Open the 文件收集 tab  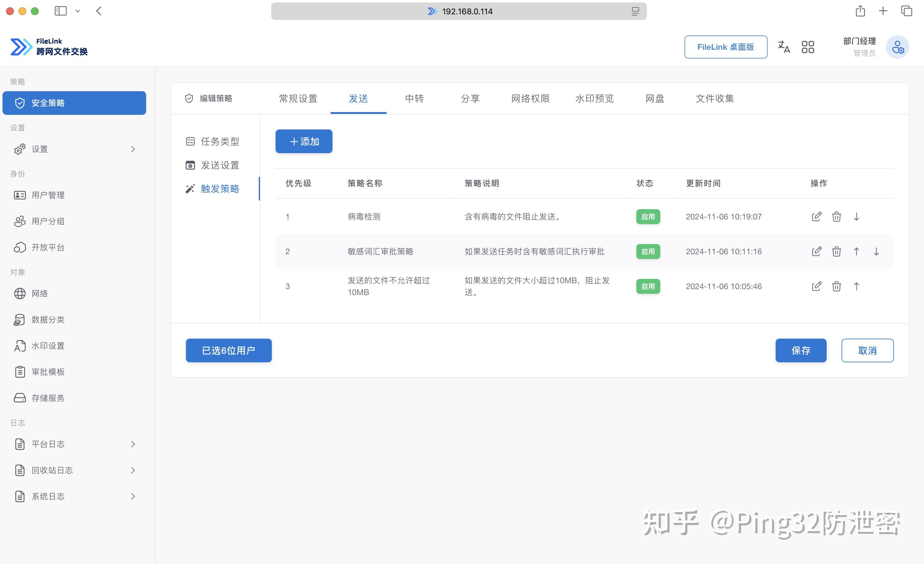pyautogui.click(x=715, y=98)
